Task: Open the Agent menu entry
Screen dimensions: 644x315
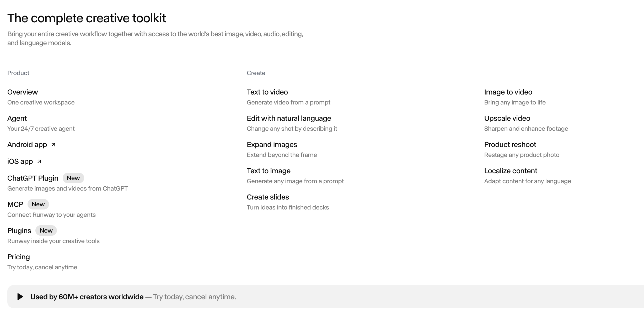Action: pos(17,118)
